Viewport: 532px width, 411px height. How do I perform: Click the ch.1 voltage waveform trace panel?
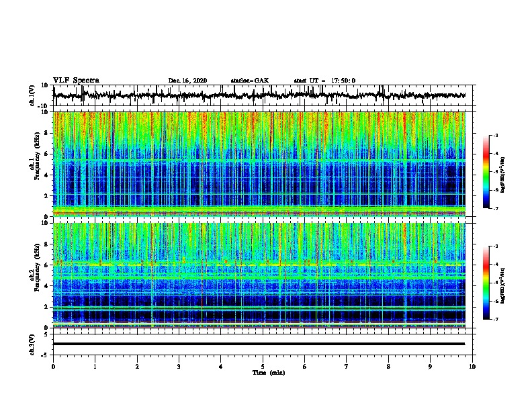pyautogui.click(x=263, y=95)
